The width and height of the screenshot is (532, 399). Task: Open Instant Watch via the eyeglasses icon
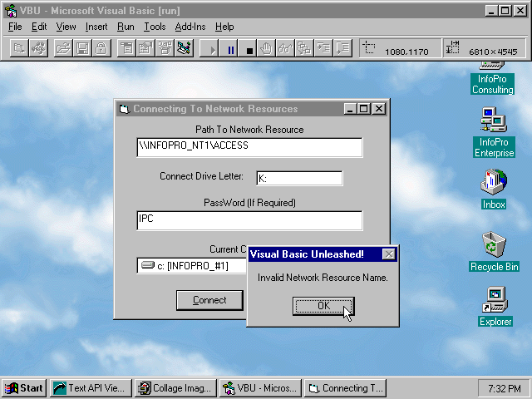point(285,49)
